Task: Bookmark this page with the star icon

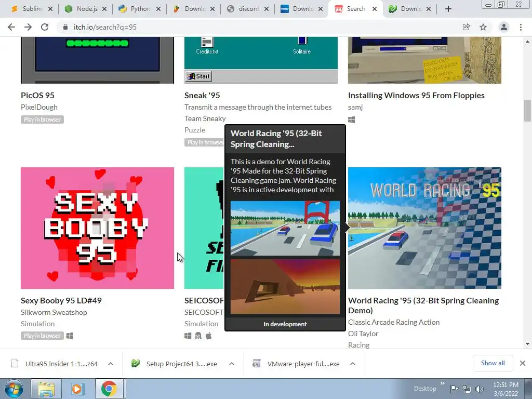Action: 483,27
